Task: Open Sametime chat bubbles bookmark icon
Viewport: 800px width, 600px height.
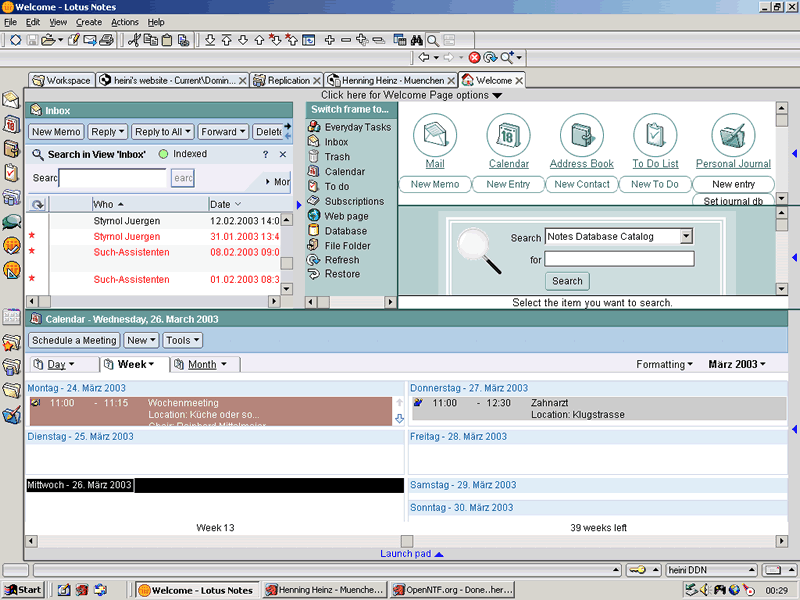Action: tap(11, 221)
